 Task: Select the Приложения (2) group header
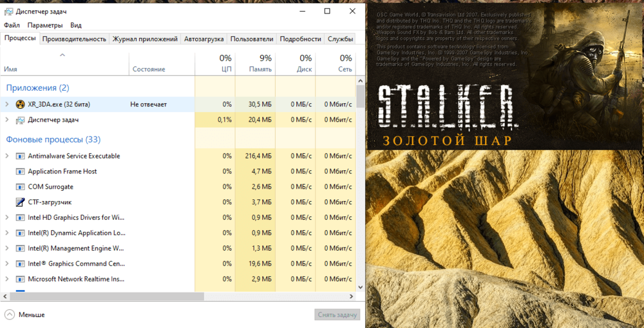37,88
